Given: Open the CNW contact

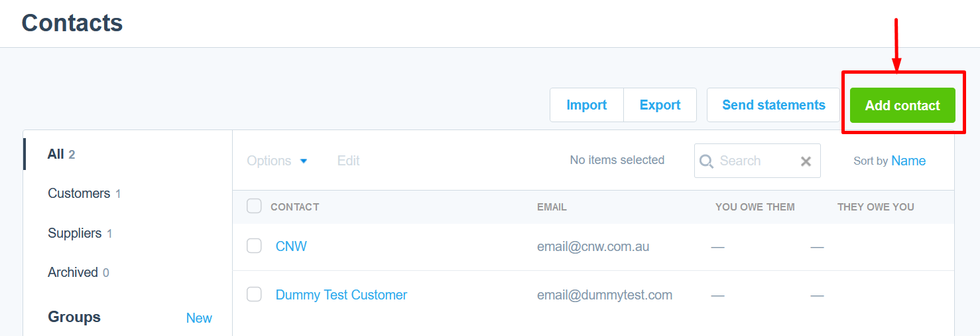Looking at the screenshot, I should coord(291,246).
